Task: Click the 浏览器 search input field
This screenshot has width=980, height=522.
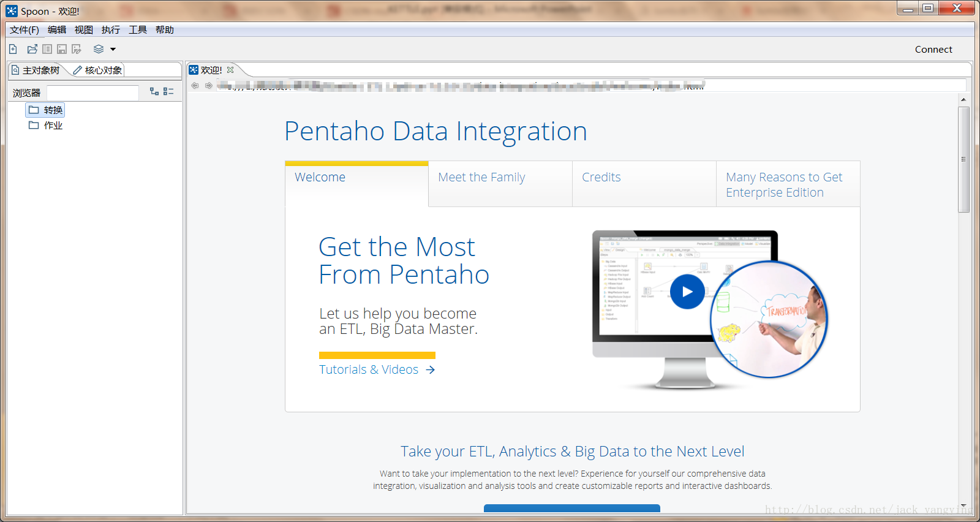Action: click(x=93, y=93)
